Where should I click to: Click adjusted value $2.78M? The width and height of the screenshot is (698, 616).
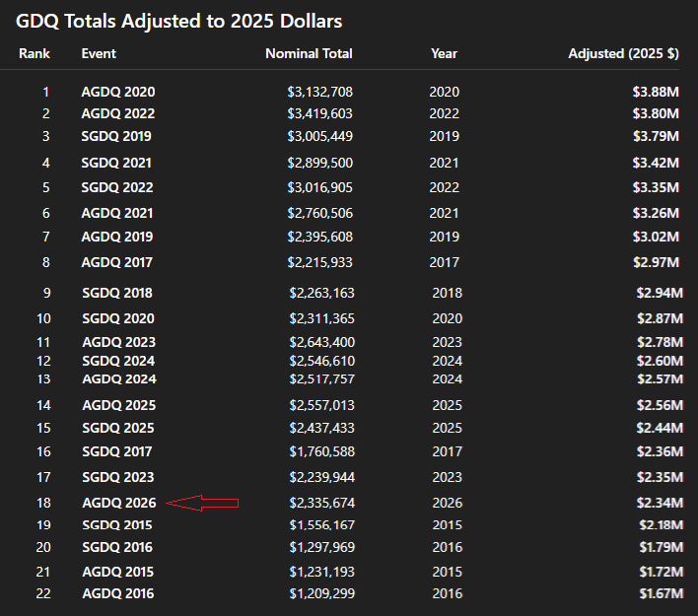point(660,342)
